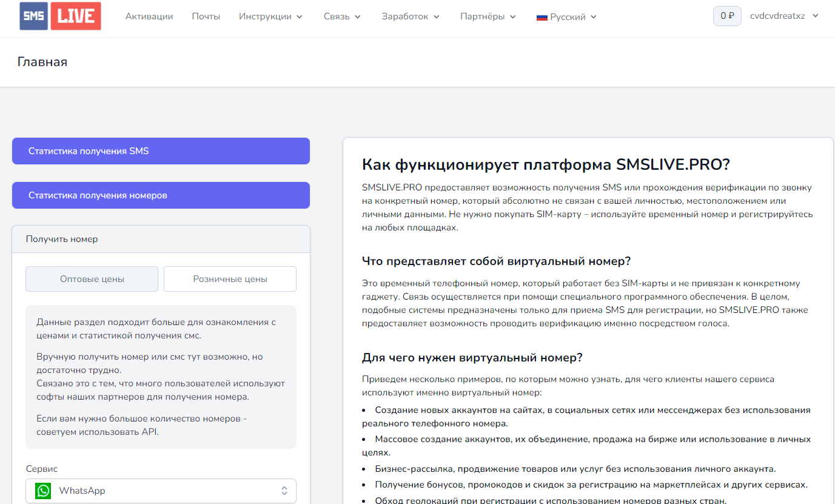Click the paragraph starting Данные раздел подходит
Screen dimensions: 835x504
click(156, 329)
